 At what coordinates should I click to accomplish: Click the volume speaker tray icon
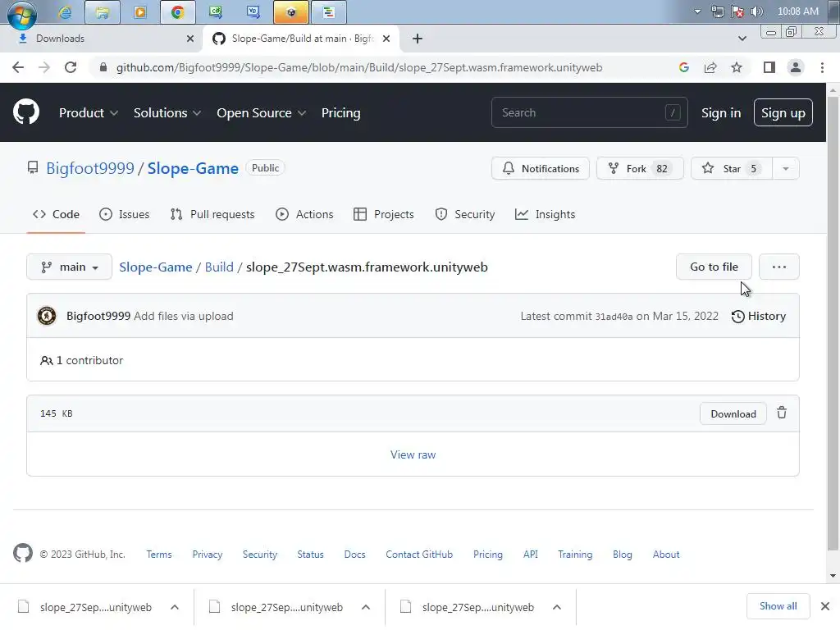pyautogui.click(x=757, y=11)
